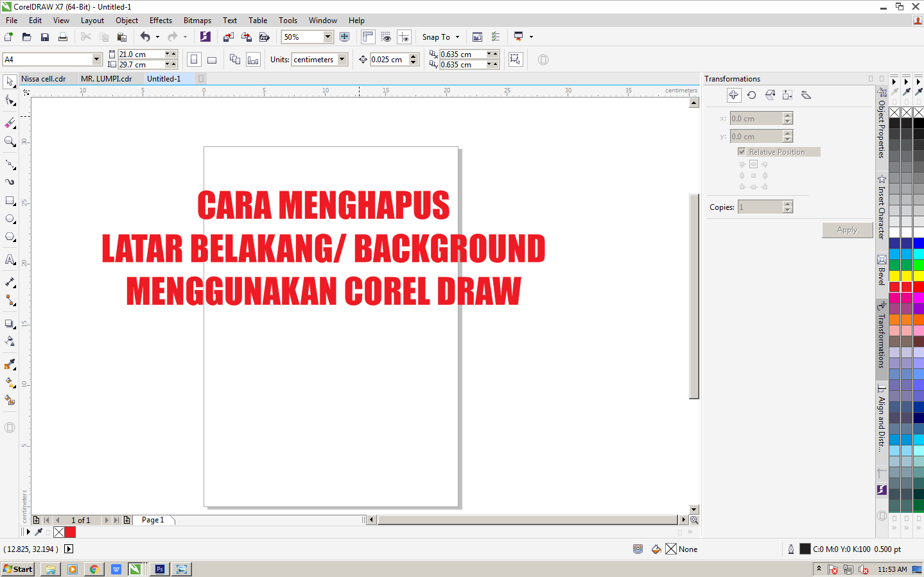
Task: Open the Layout menu
Action: 92,21
